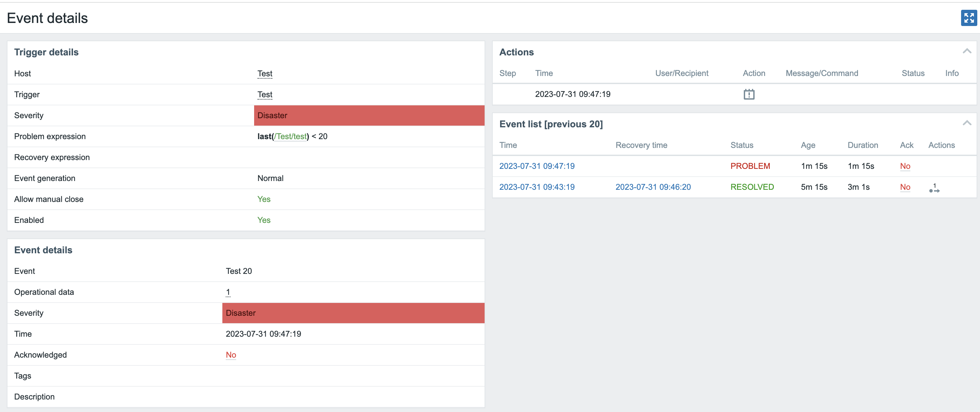Click the Event list [previous 20] heading

coord(551,124)
